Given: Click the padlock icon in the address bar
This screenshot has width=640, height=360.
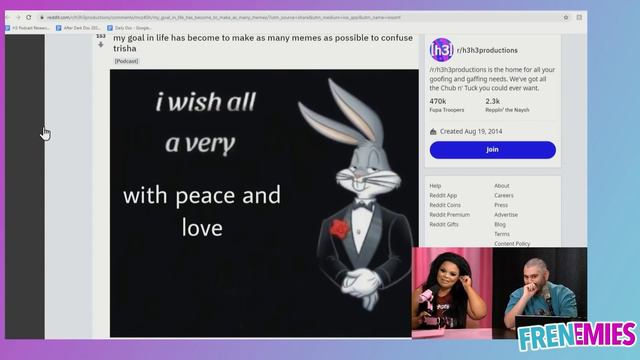Looking at the screenshot, I should 41,18.
